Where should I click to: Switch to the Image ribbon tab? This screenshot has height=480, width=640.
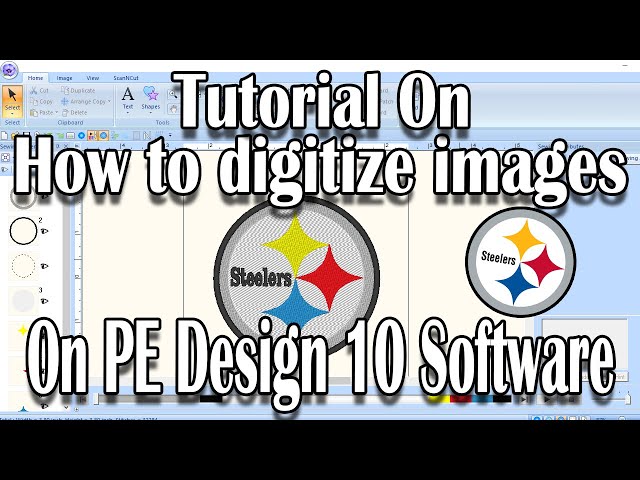64,78
